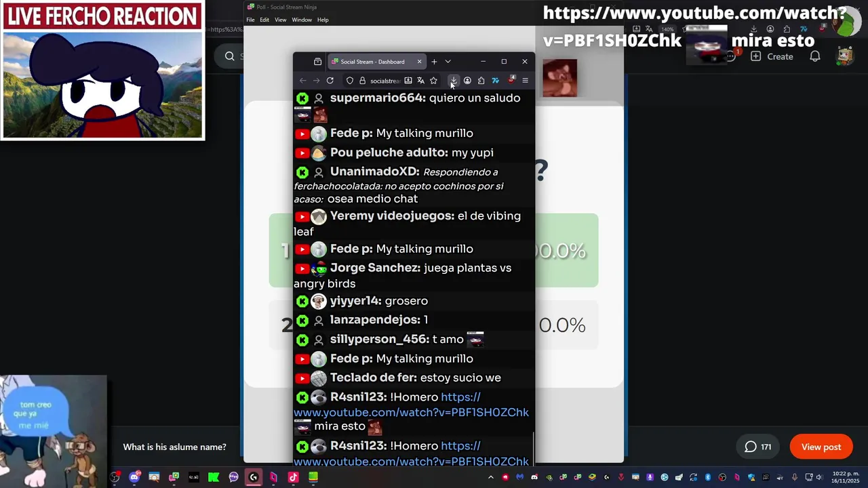Open Edit menu in Social Stream Ninja
Image resolution: width=868 pixels, height=488 pixels.
264,20
